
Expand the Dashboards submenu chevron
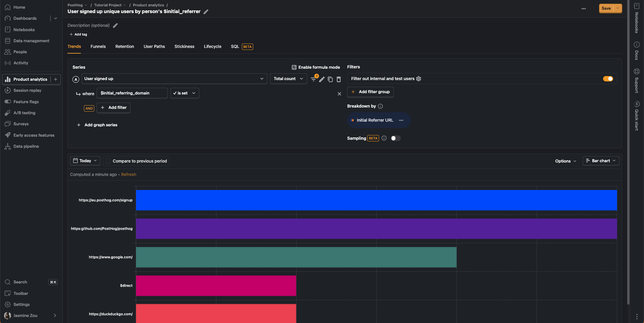click(x=56, y=18)
